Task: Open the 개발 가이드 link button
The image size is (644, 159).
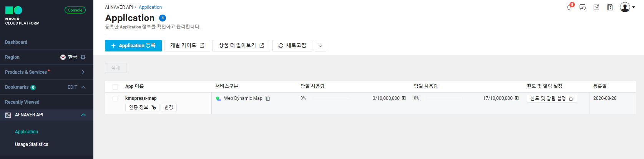Action: click(x=187, y=46)
